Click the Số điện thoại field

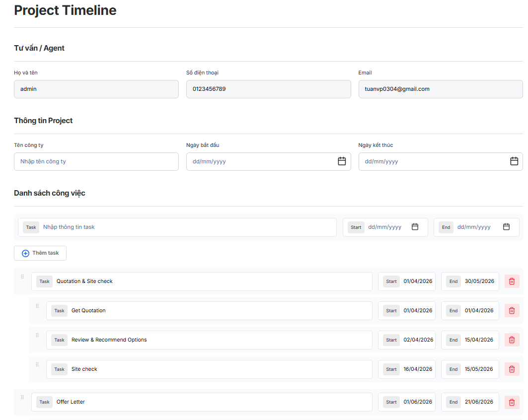click(268, 89)
